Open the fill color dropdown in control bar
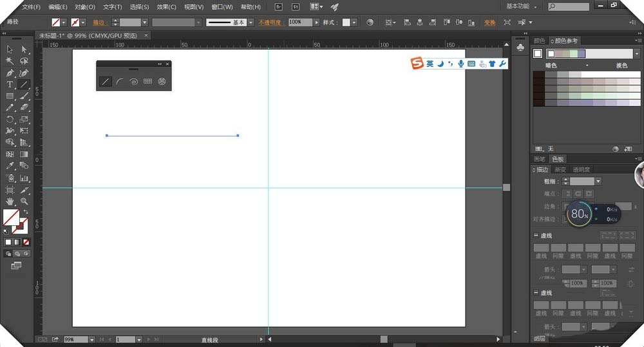The image size is (644, 347). (x=64, y=22)
